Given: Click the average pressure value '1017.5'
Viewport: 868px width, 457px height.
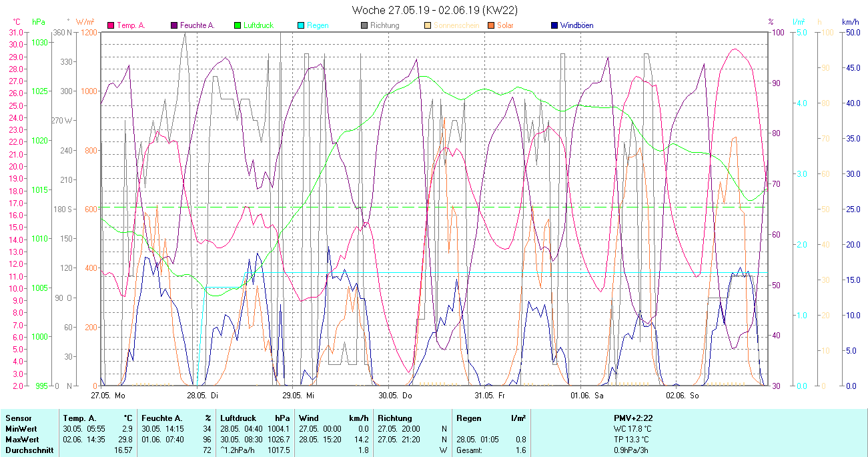Looking at the screenshot, I should click(278, 451).
